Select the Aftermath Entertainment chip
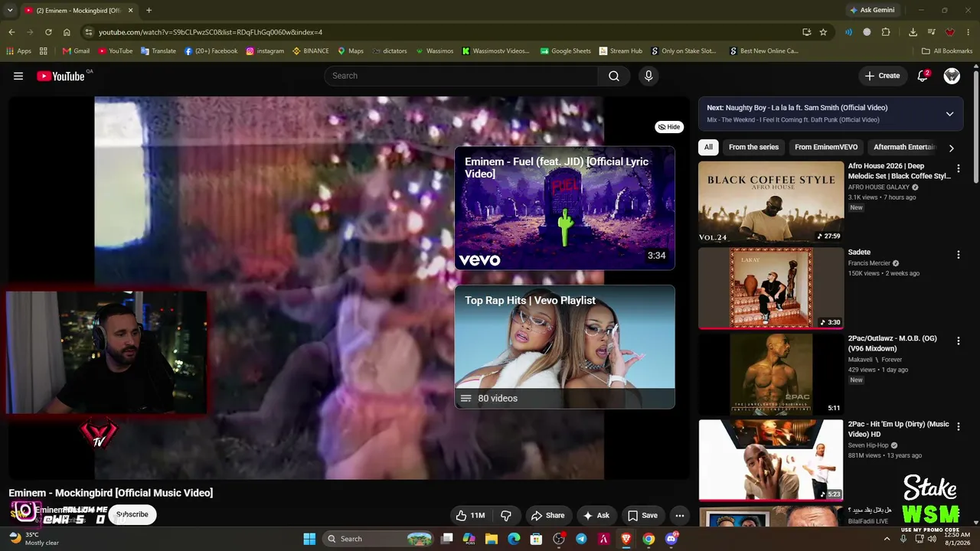 (x=904, y=147)
